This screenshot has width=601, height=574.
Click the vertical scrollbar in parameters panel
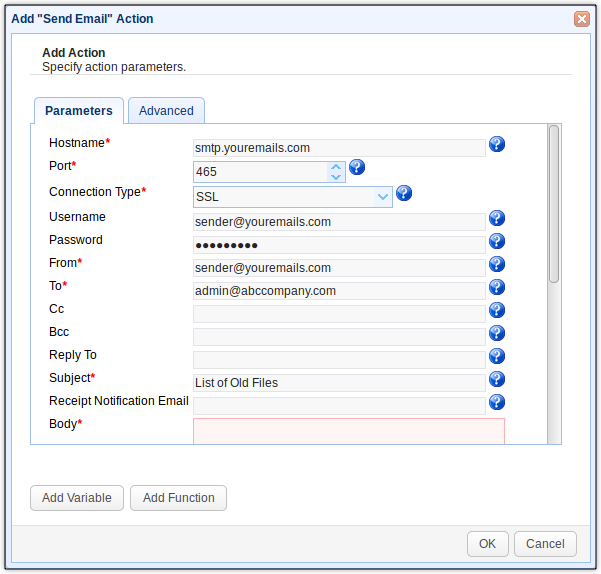553,205
